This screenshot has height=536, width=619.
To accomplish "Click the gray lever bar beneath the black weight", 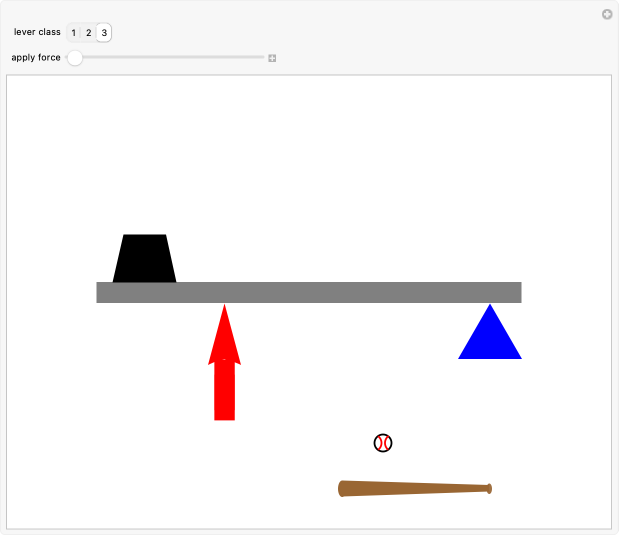I will point(144,292).
